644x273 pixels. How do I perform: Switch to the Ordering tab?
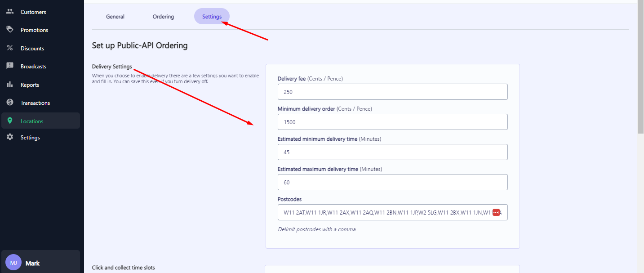[163, 17]
